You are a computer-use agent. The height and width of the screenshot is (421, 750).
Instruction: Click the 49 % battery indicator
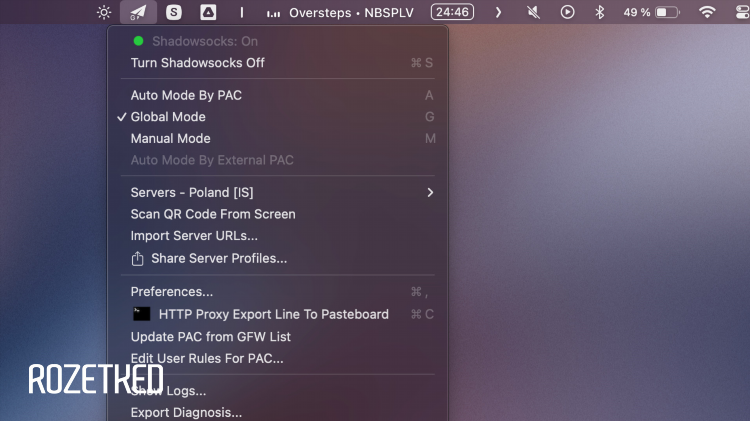(x=651, y=12)
